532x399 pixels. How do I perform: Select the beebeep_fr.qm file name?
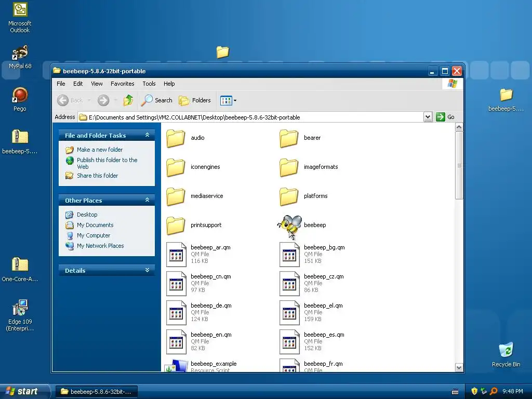click(323, 364)
